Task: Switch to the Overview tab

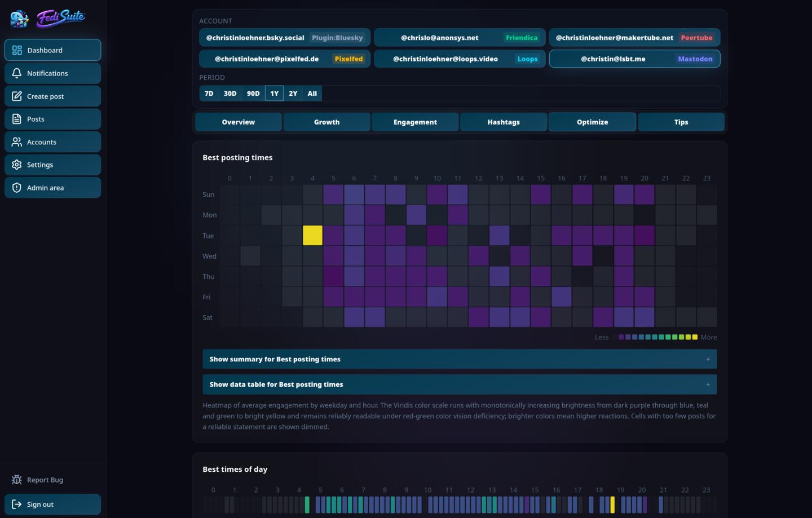Action: coord(239,122)
